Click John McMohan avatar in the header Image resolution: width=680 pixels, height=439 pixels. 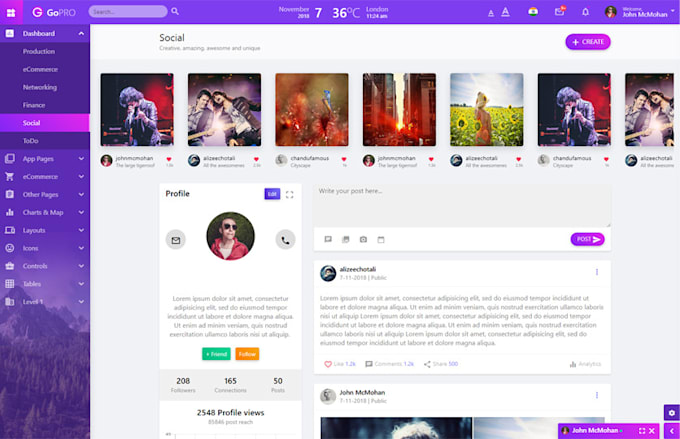[x=611, y=12]
